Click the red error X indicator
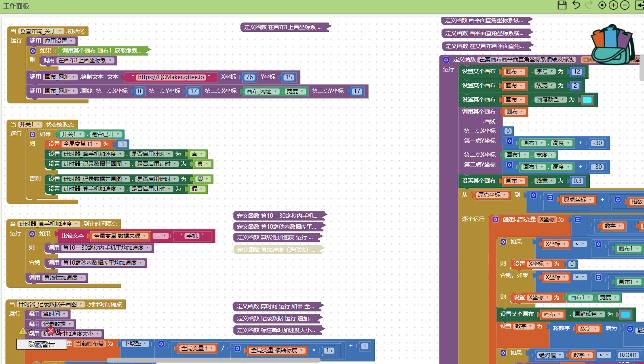 pos(51,331)
